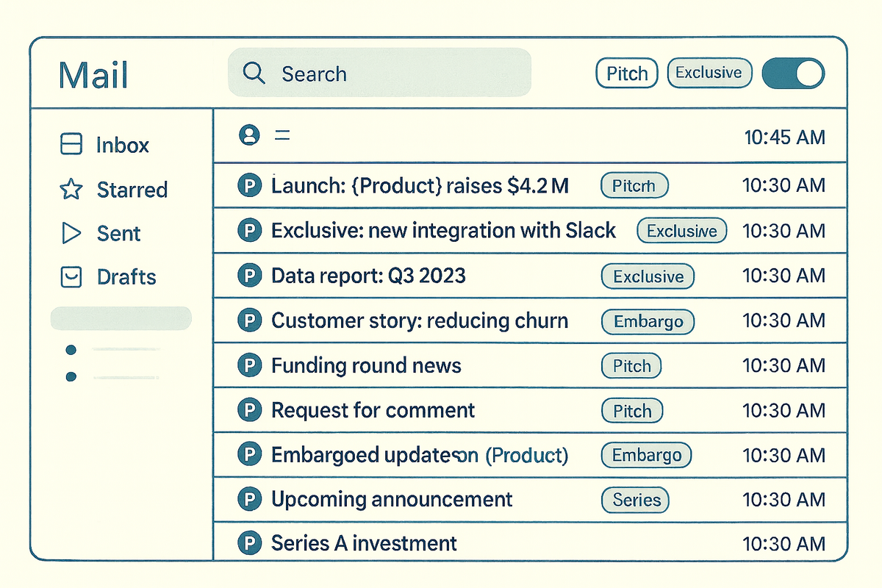Click Exclusive tag on Slack integration email
Image resolution: width=882 pixels, height=588 pixels.
click(681, 231)
